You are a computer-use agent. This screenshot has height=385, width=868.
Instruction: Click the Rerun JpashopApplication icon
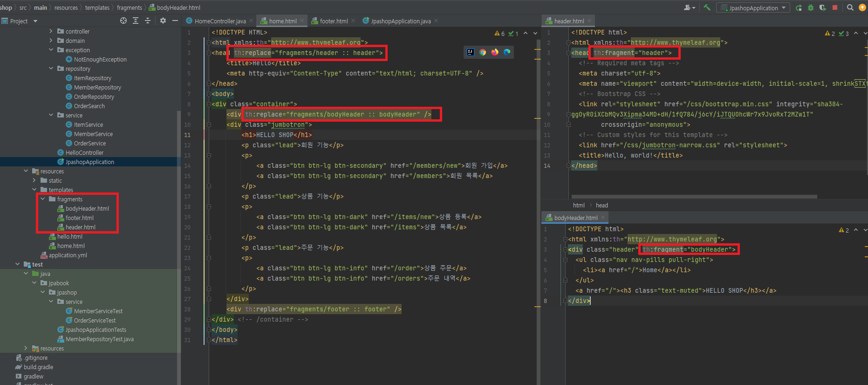pyautogui.click(x=799, y=7)
